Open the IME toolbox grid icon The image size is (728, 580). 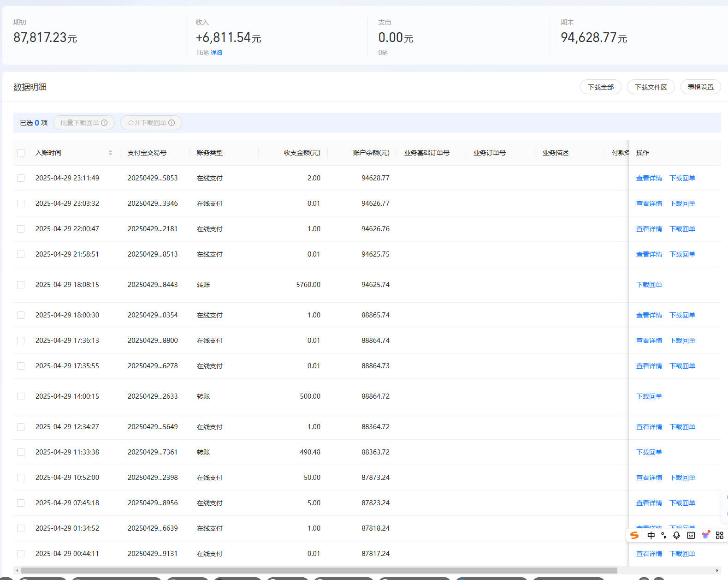coord(720,535)
